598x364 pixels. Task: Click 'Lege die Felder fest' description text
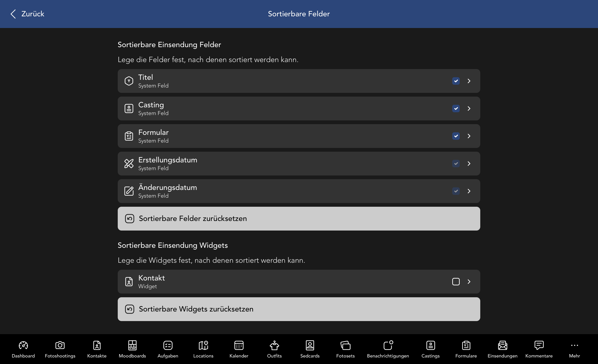(x=208, y=59)
